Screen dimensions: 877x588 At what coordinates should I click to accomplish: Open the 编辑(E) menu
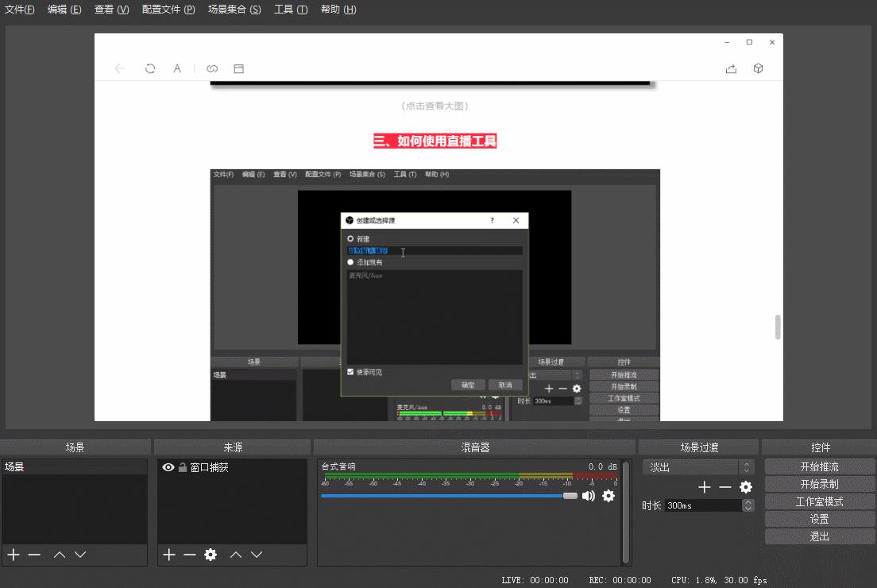click(64, 10)
